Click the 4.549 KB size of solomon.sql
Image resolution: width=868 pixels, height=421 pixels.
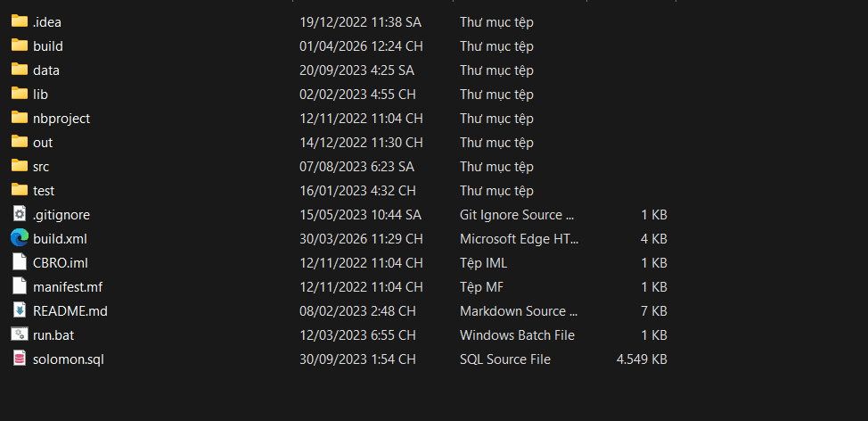[x=642, y=359]
